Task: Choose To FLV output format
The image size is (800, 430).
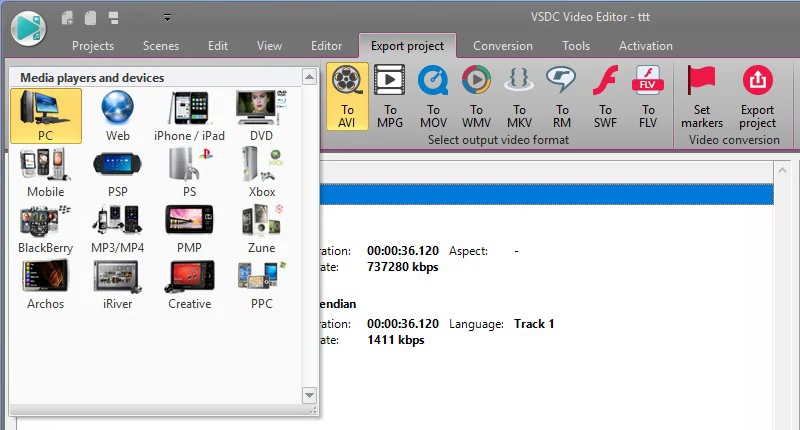Action: click(x=648, y=96)
